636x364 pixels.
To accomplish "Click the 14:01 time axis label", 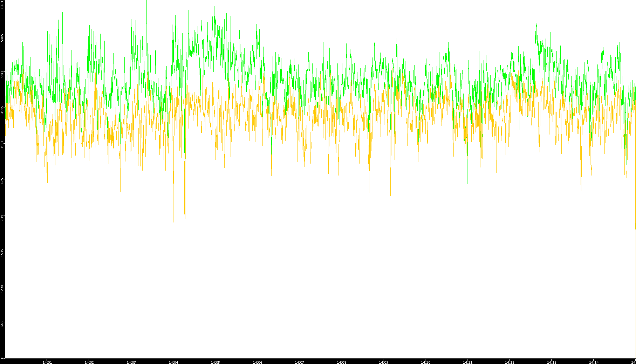I will coord(47,362).
